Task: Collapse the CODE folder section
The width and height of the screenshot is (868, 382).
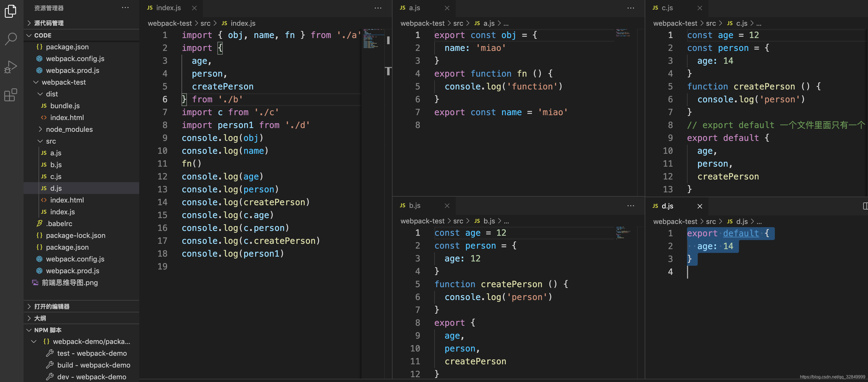Action: [81, 35]
